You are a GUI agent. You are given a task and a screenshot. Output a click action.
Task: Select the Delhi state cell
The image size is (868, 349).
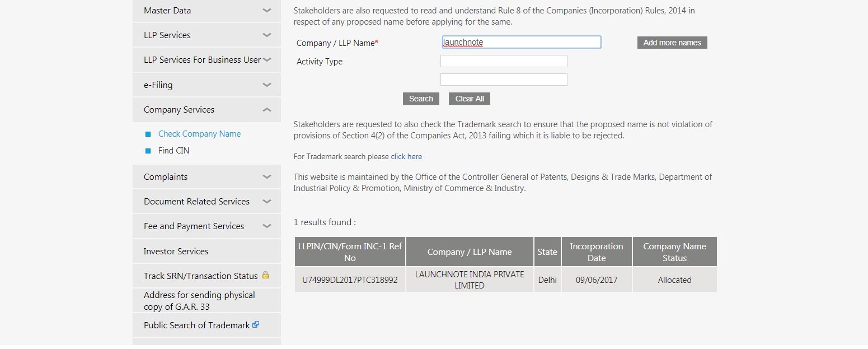tap(547, 280)
